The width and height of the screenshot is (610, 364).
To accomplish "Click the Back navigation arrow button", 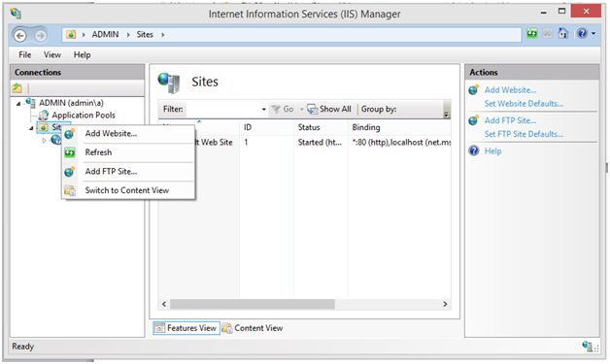I will click(20, 35).
